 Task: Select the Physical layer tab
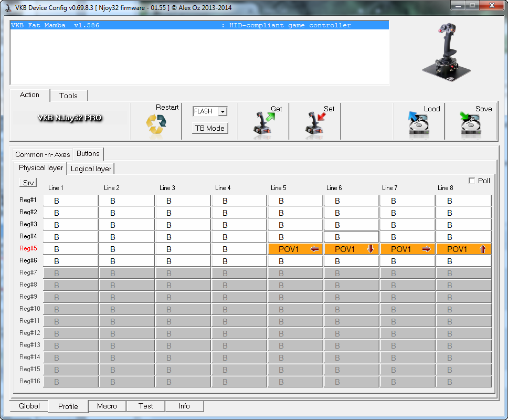point(41,168)
